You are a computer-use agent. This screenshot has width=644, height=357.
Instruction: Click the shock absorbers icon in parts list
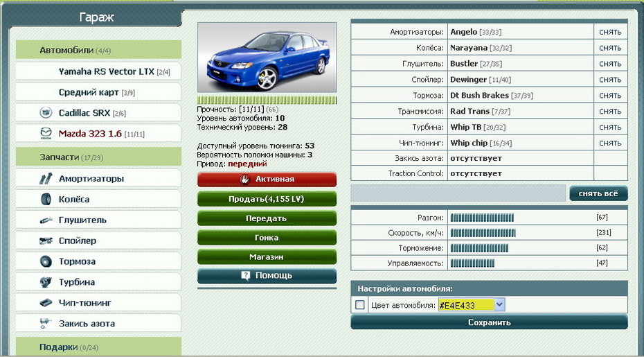pos(46,179)
